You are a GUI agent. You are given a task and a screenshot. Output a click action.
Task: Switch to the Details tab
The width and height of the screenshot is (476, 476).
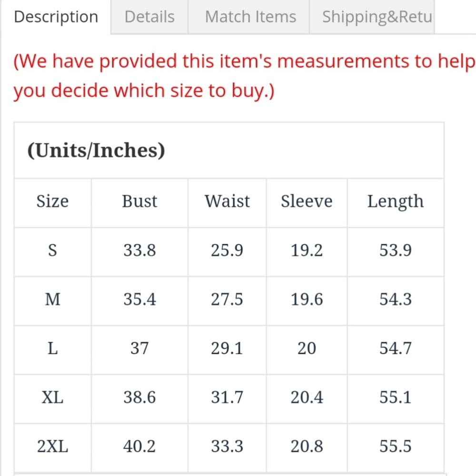click(149, 17)
